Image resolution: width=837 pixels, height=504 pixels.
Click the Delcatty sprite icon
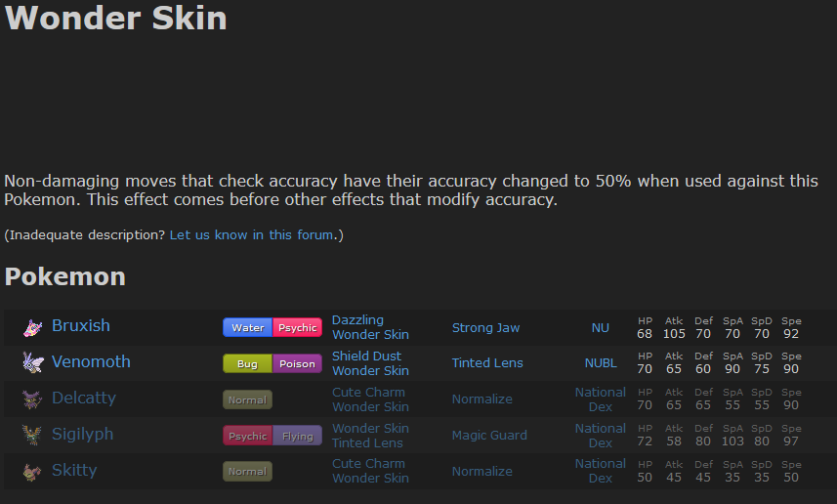pyautogui.click(x=33, y=399)
